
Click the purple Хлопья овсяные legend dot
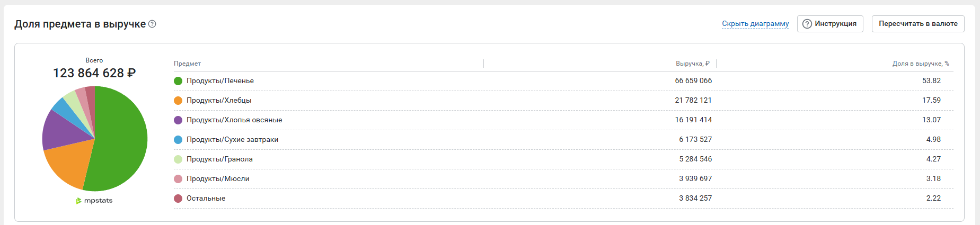[178, 120]
